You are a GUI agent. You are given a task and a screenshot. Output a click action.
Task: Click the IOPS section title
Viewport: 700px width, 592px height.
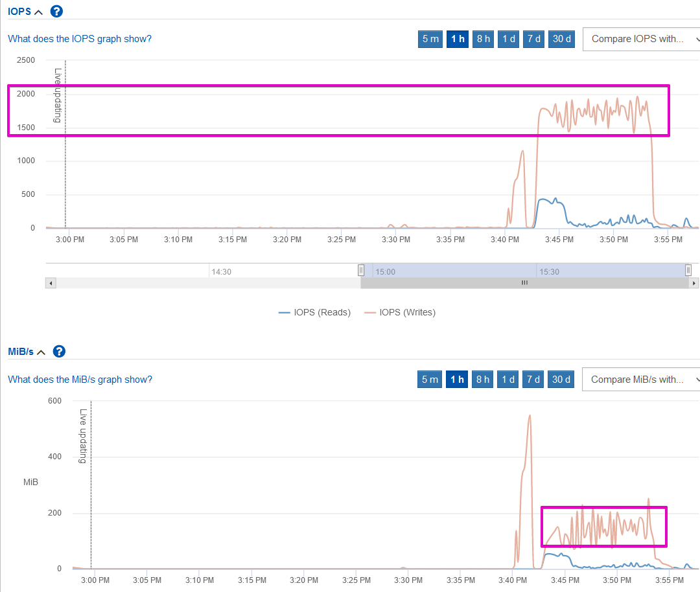pyautogui.click(x=19, y=12)
